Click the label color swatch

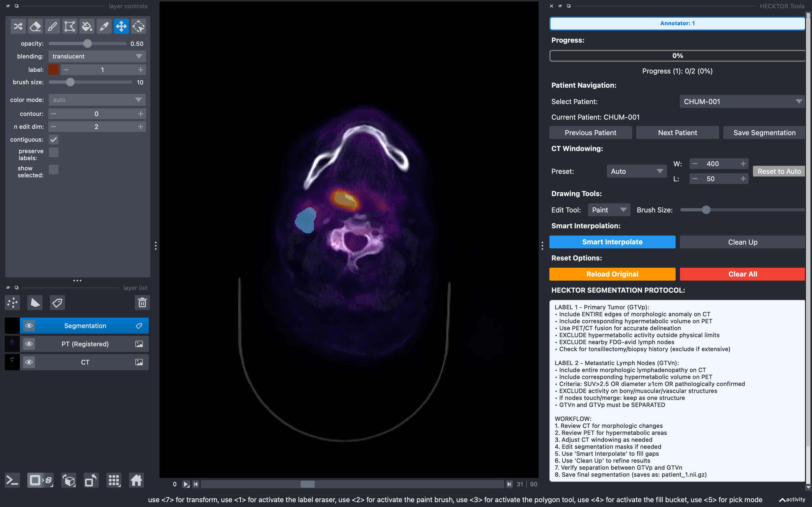pyautogui.click(x=53, y=70)
